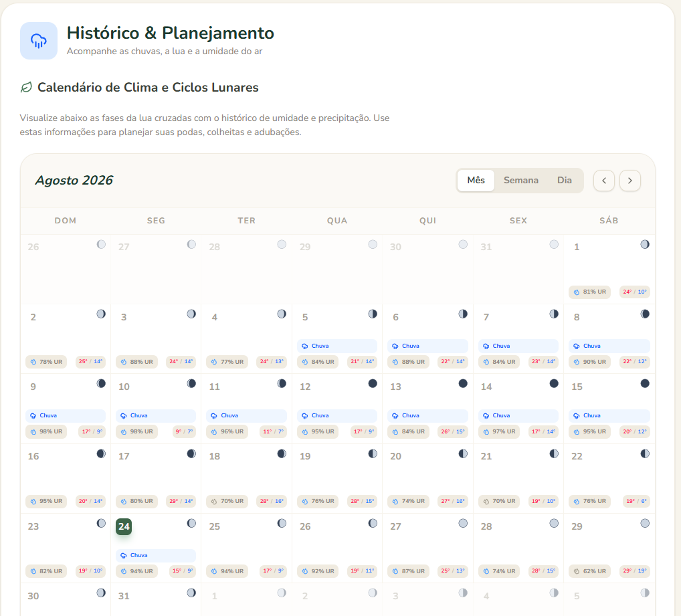Image resolution: width=681 pixels, height=616 pixels.
Task: Click 29° / 19° temperature badge on August 29
Action: [x=635, y=571]
